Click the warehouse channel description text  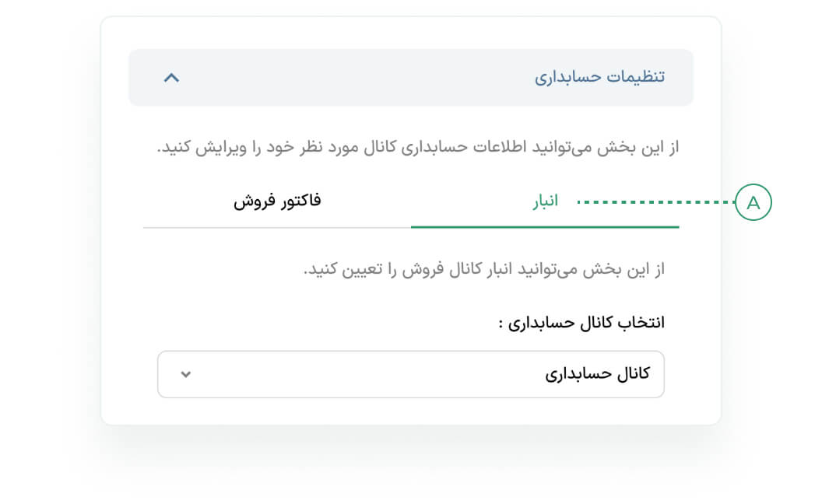coord(484,271)
